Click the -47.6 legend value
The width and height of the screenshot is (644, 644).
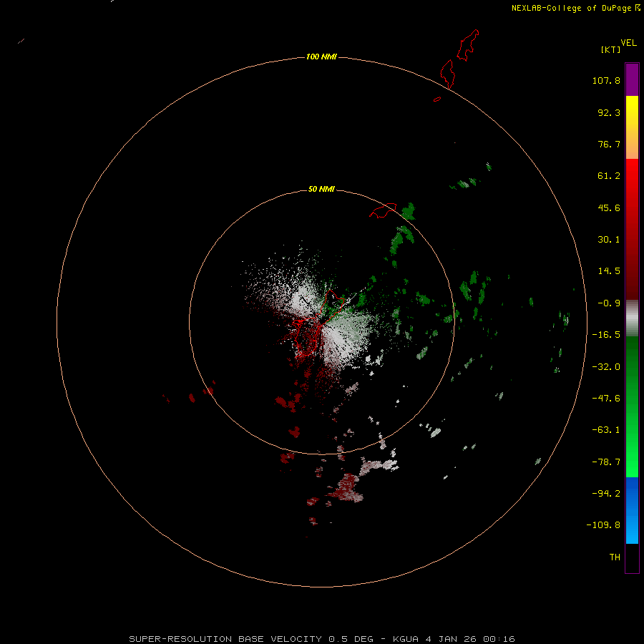(x=606, y=399)
